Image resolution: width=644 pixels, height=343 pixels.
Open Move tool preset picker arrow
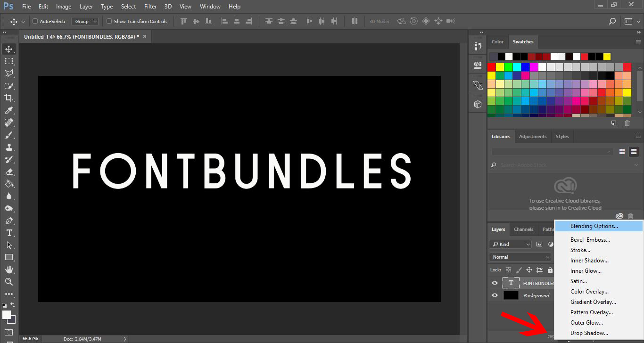(x=22, y=22)
